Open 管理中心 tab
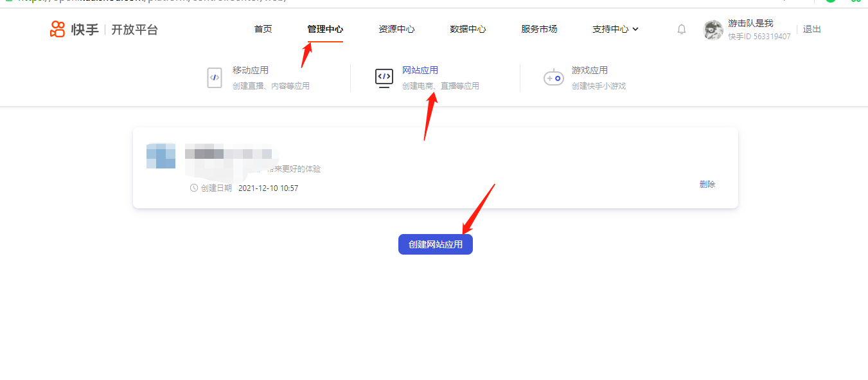 (325, 29)
